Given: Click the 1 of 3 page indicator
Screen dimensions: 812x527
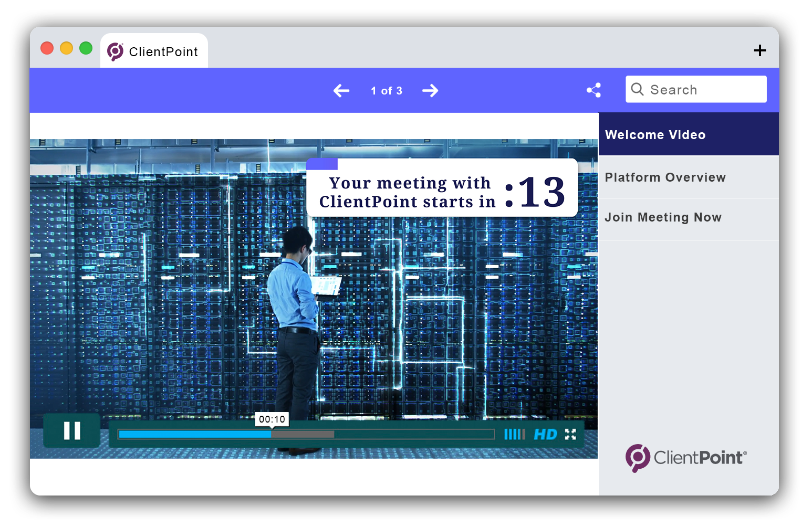Looking at the screenshot, I should 386,91.
